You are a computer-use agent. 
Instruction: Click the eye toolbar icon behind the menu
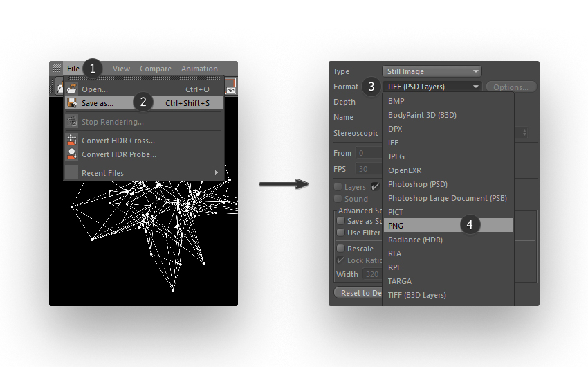(x=230, y=87)
